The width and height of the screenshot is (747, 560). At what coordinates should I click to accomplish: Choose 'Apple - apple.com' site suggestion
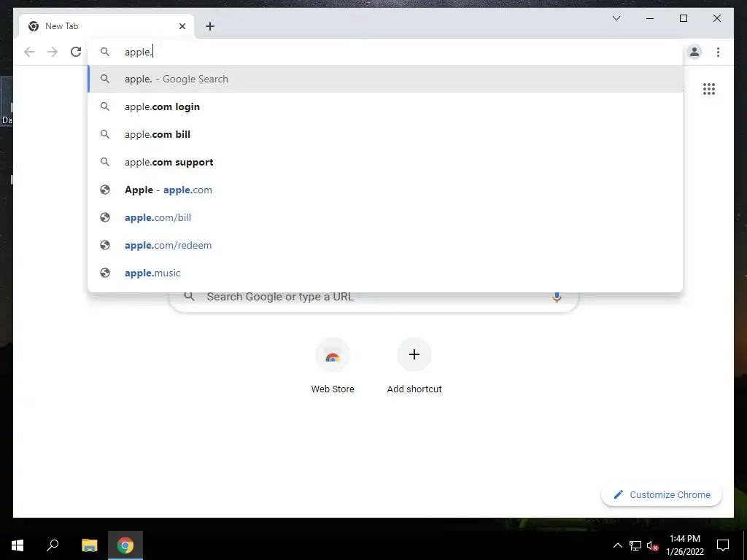pyautogui.click(x=385, y=190)
